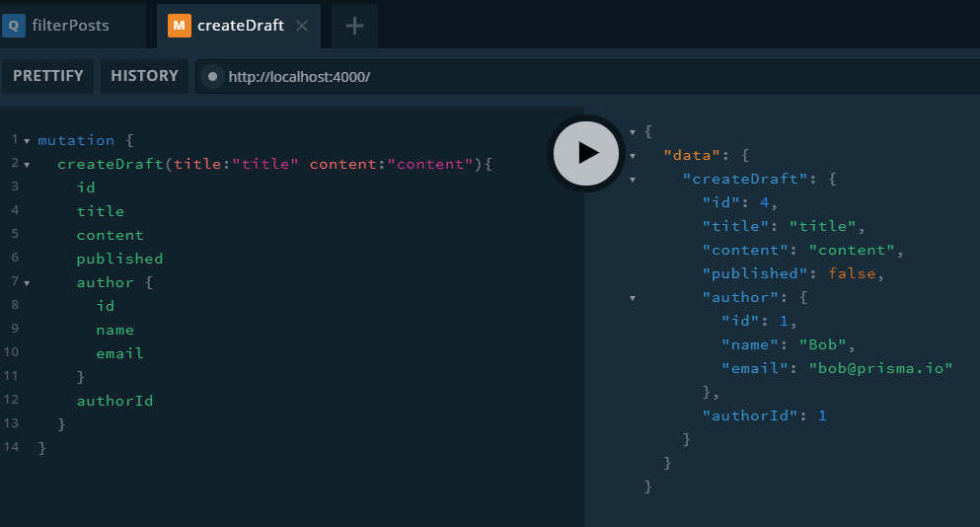980x527 pixels.
Task: Click "authorId": 1 in the response
Action: tap(765, 415)
